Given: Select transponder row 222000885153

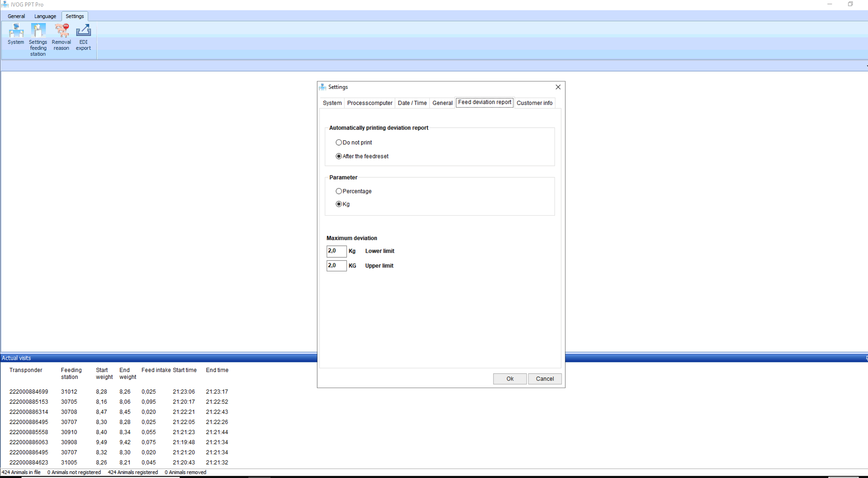Looking at the screenshot, I should [29, 402].
